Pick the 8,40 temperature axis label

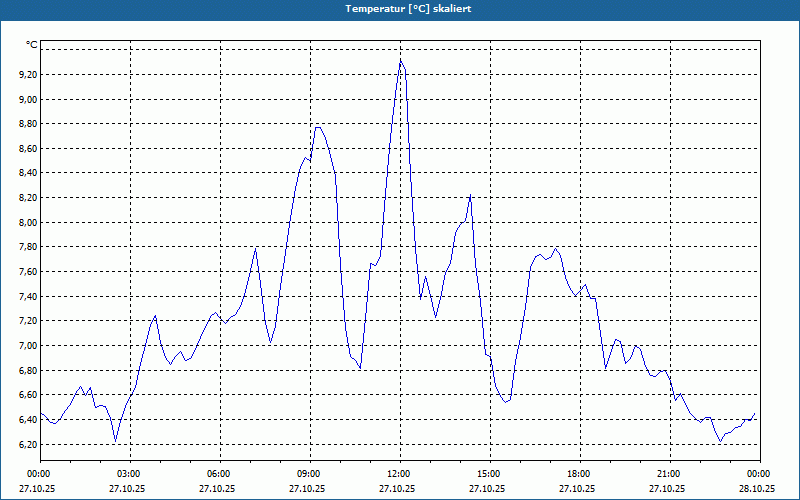pos(29,173)
